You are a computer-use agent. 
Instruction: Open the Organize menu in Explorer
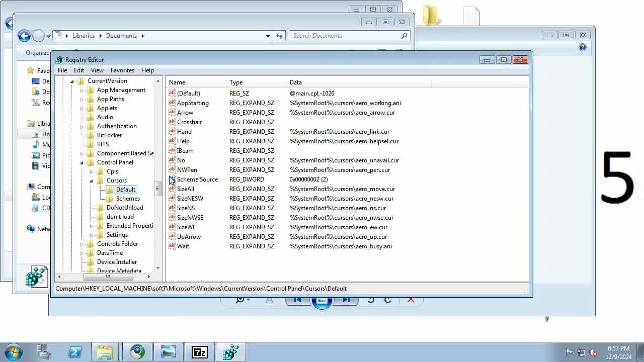tap(38, 53)
